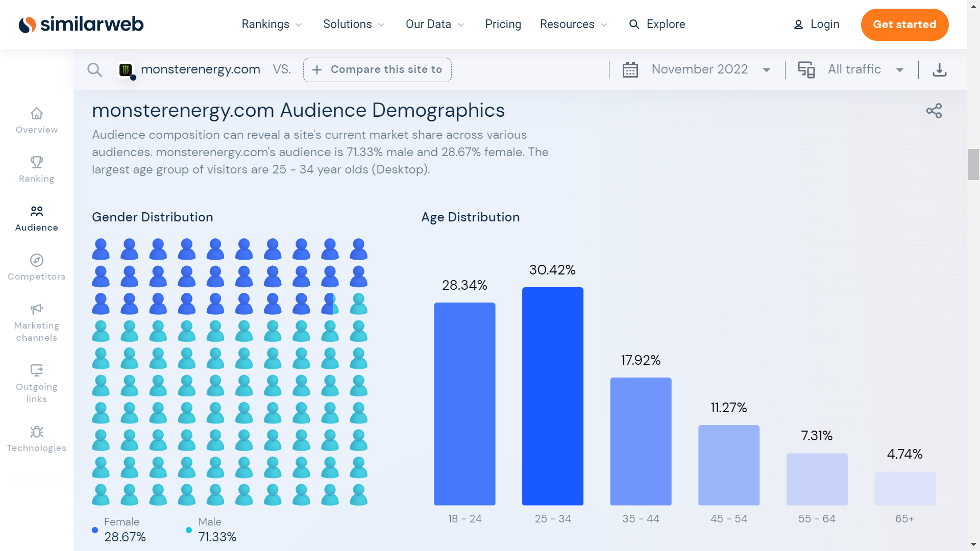Open the Overview home icon in sidebar
Viewport: 980px width, 551px height.
(37, 113)
